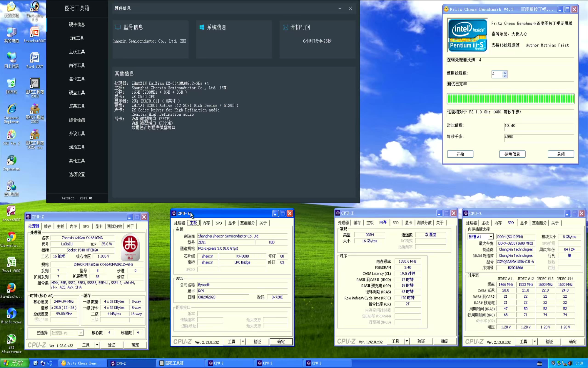The image size is (588, 368).
Task: Increase thread count with up stepper arrow
Action: pos(505,72)
